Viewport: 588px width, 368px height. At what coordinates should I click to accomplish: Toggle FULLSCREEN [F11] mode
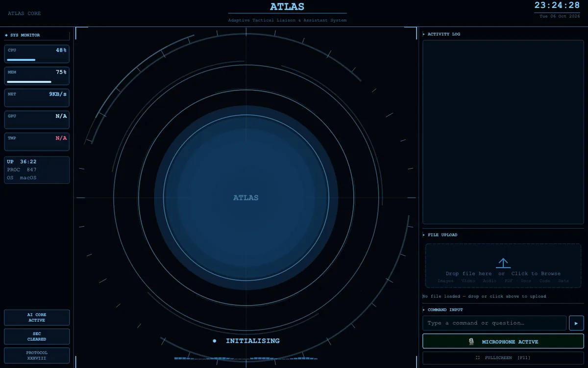pyautogui.click(x=503, y=358)
